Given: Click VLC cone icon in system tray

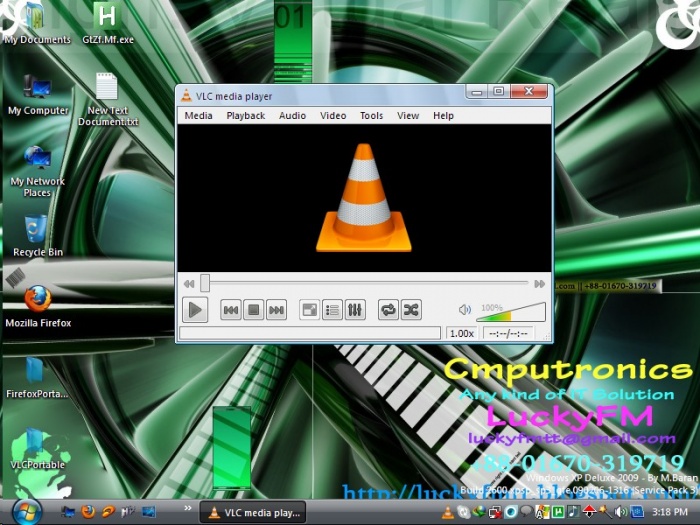Looking at the screenshot, I should point(446,512).
